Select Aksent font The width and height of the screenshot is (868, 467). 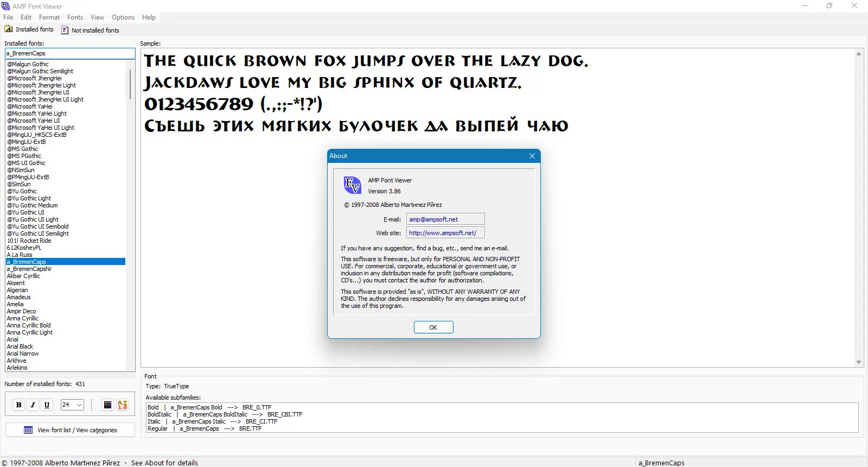click(x=66, y=283)
